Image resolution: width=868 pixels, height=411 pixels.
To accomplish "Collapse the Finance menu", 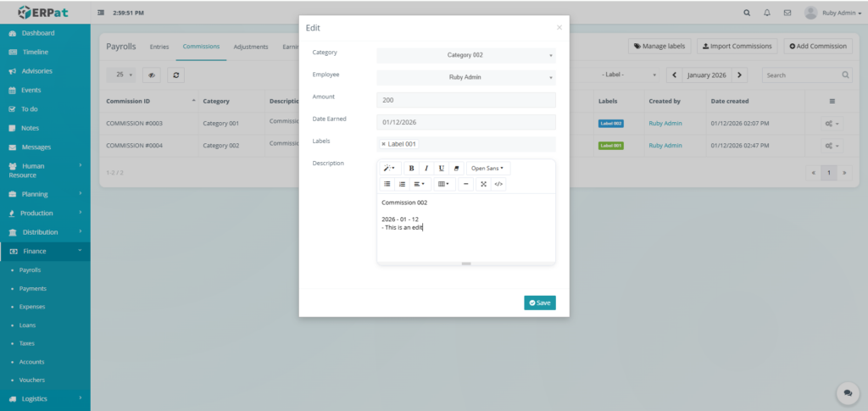I will (45, 251).
